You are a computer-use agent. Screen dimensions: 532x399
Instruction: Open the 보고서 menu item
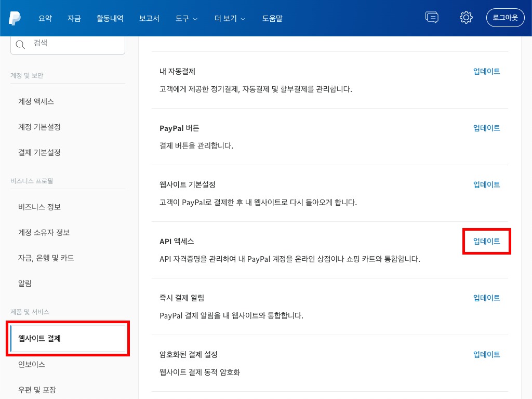tap(149, 18)
